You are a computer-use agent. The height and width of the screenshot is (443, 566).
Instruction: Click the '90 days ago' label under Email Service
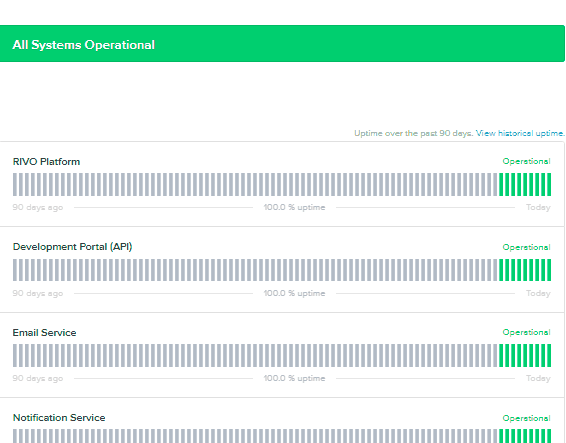[x=38, y=378]
